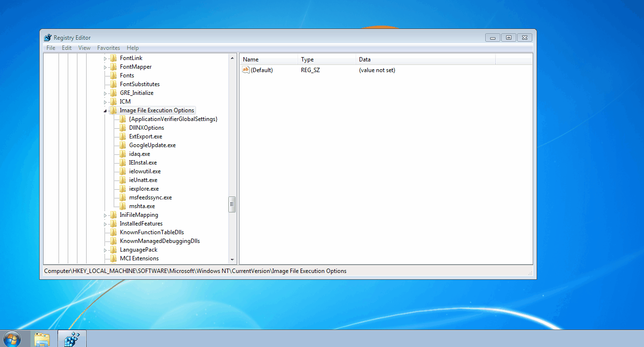This screenshot has width=644, height=347.
Task: Click the (Default) string value icon
Action: coord(245,70)
